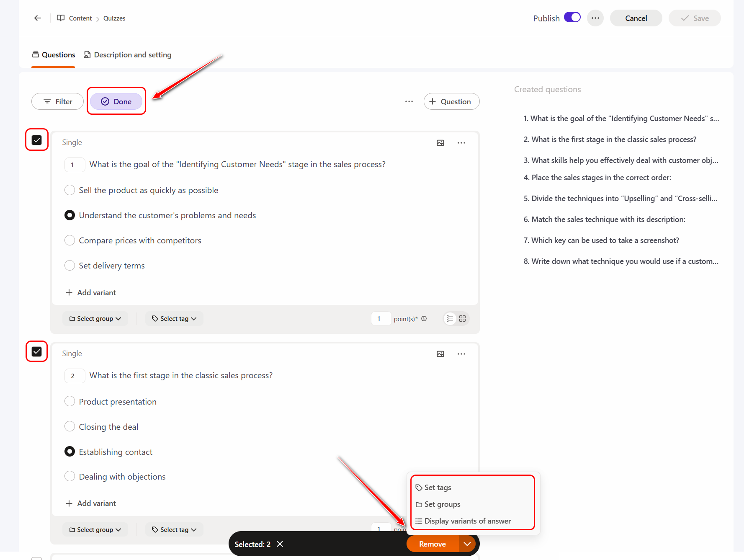Image resolution: width=744 pixels, height=560 pixels.
Task: Uncheck the checkbox for question 1
Action: pyautogui.click(x=37, y=140)
